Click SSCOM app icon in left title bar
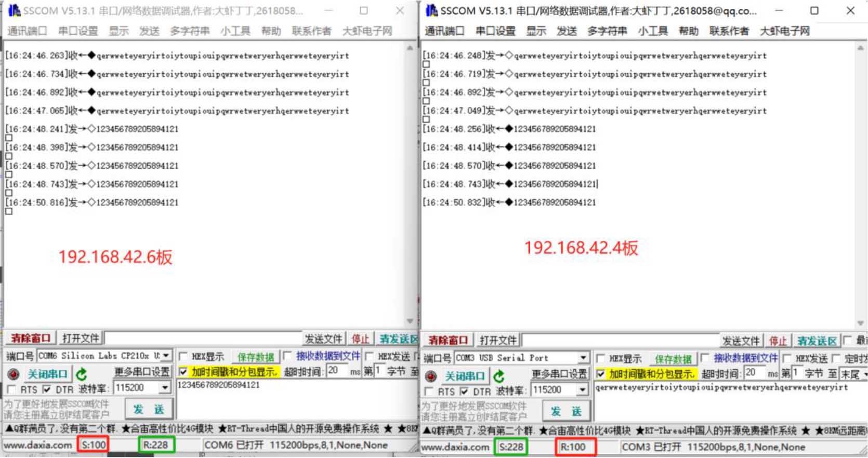 click(14, 10)
